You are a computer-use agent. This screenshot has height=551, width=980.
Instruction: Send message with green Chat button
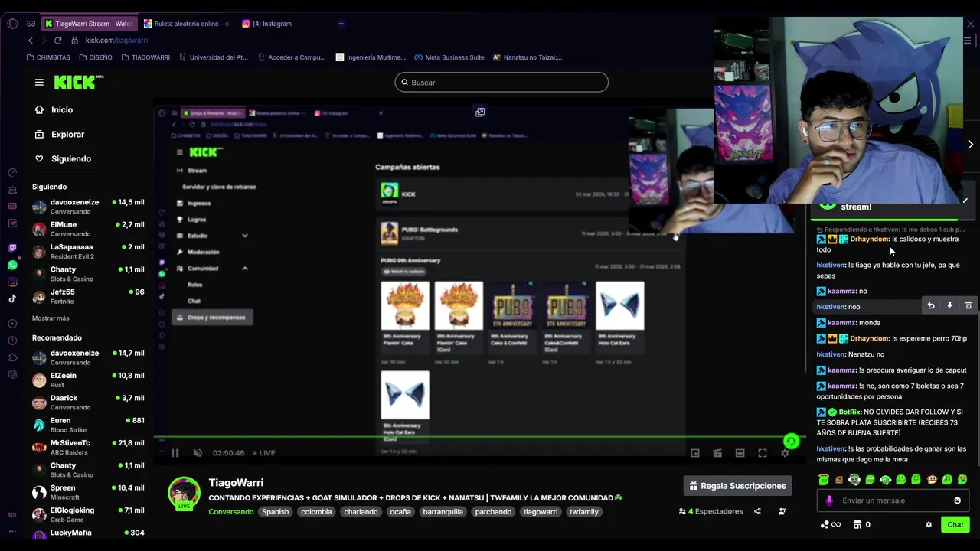point(955,524)
